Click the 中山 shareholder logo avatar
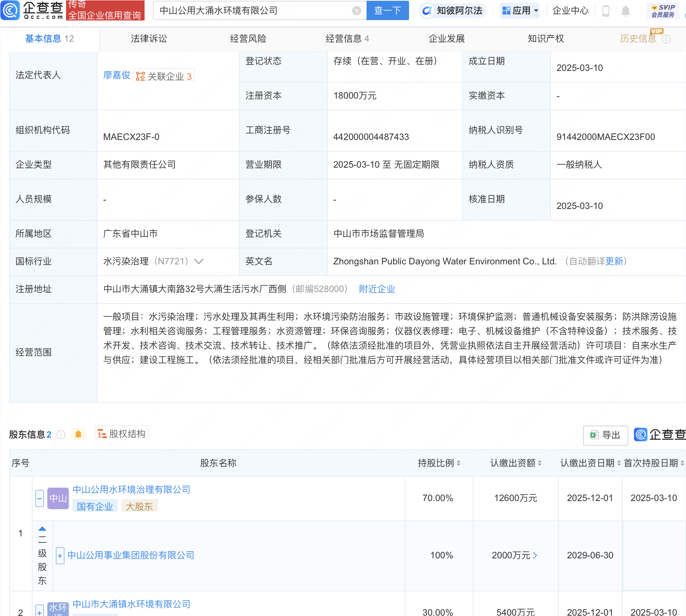Viewport: 686px width, 616px height. click(58, 498)
